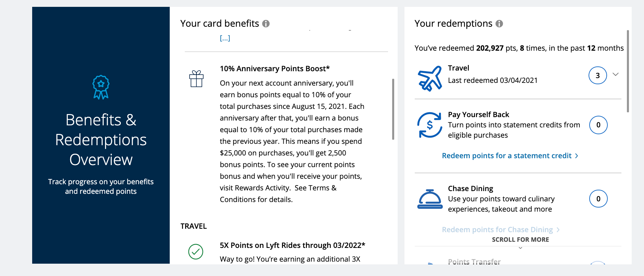This screenshot has height=276, width=644.
Task: Select the Travel redemption row title
Action: click(x=459, y=68)
